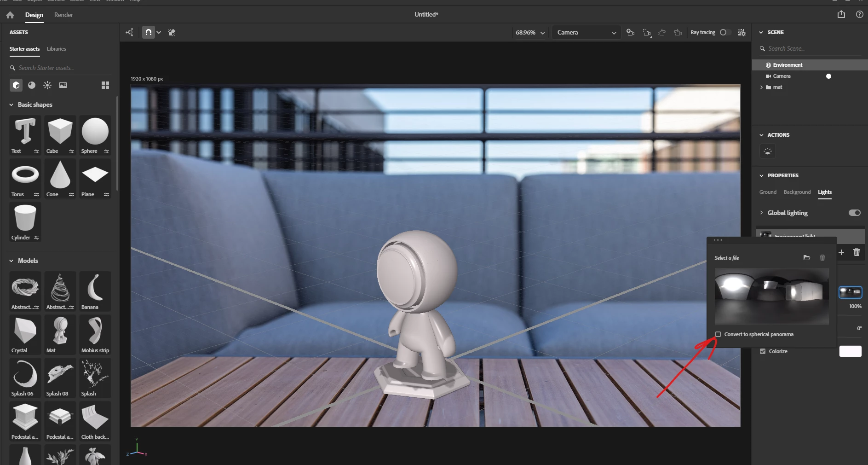868x465 pixels.
Task: Delete the environment light with large trash icon
Action: click(x=857, y=252)
